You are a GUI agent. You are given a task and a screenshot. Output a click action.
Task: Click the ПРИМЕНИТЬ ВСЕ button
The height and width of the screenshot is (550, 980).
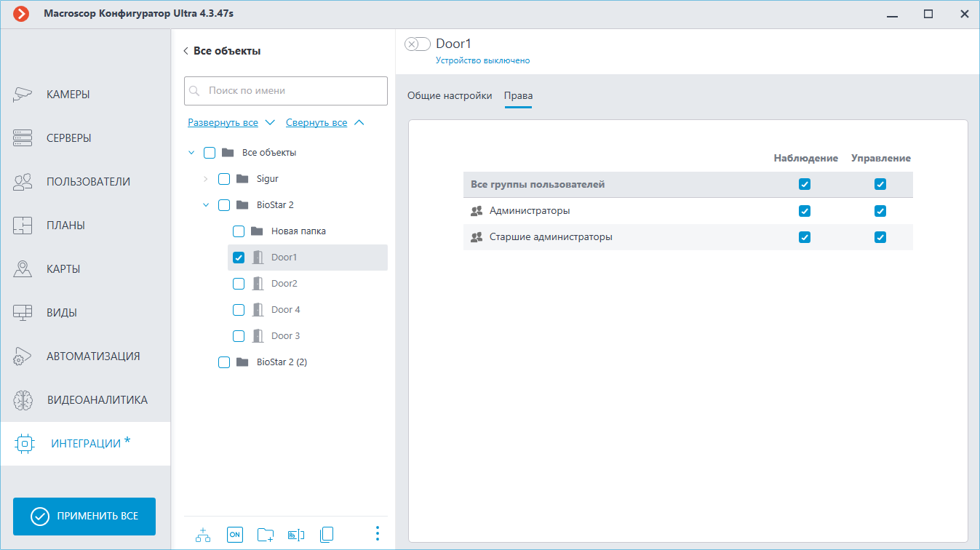[x=84, y=517]
